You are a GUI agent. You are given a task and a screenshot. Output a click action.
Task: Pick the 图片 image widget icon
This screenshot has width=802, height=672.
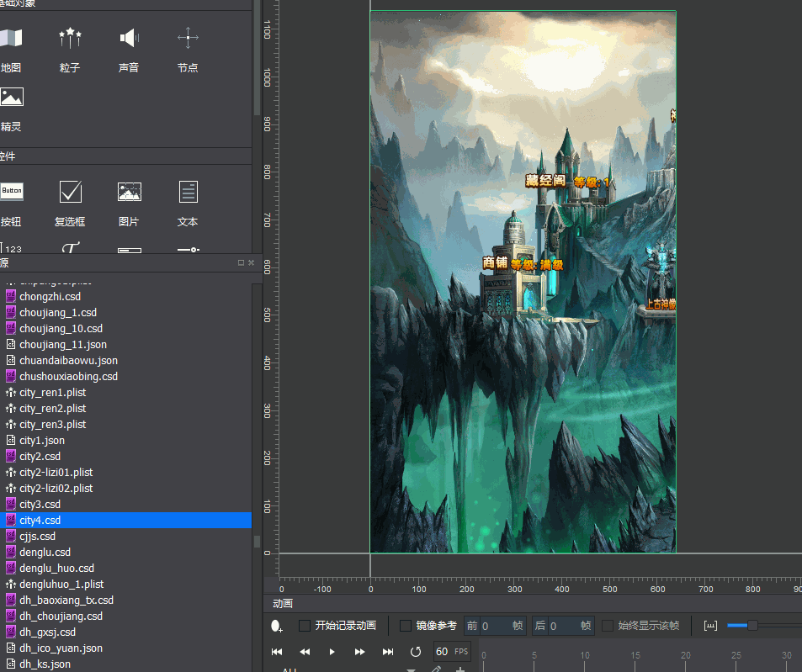[x=129, y=192]
